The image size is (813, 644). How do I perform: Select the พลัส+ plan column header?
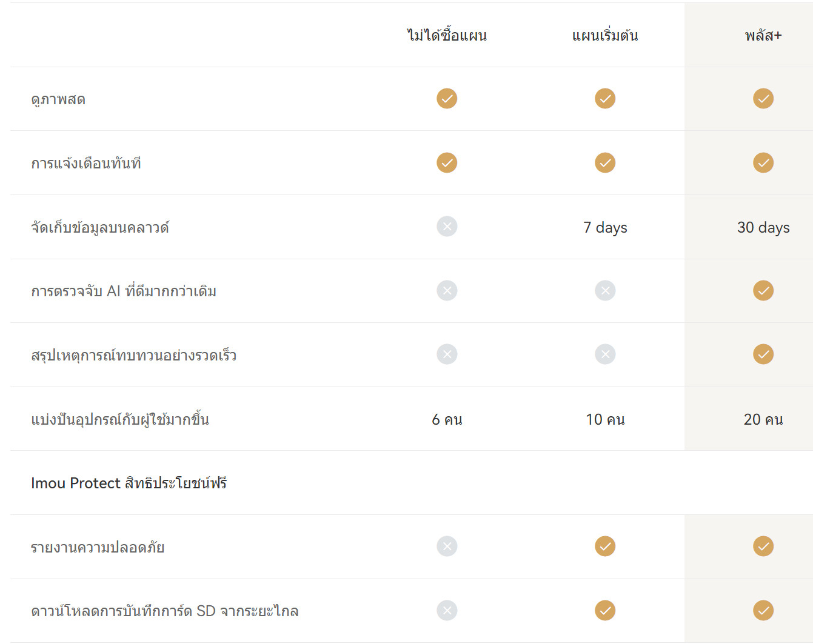[x=763, y=36]
